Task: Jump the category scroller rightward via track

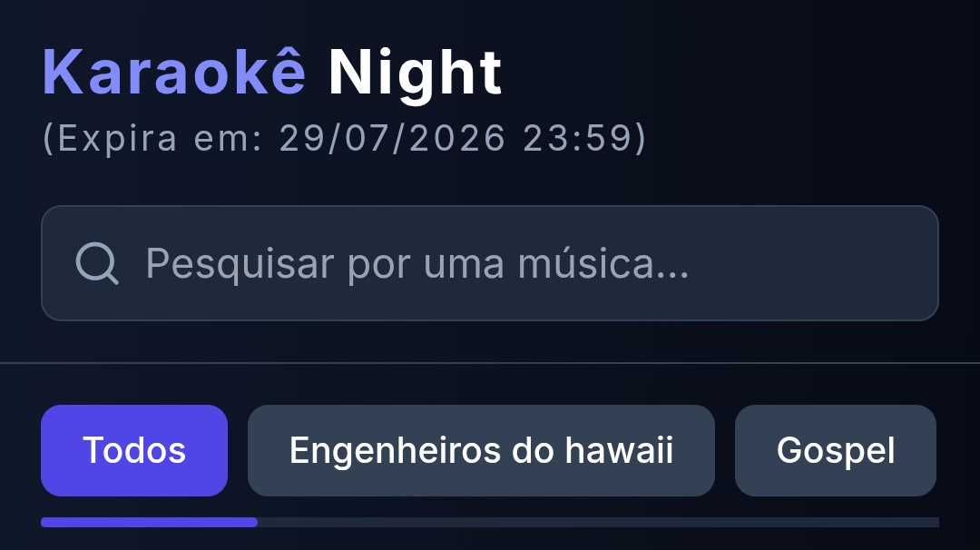Action: click(x=598, y=523)
